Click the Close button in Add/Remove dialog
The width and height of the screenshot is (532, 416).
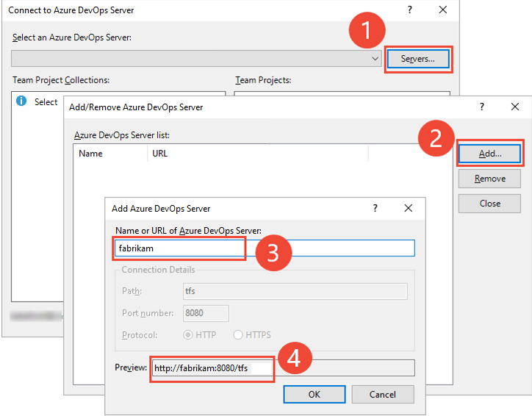tap(489, 204)
